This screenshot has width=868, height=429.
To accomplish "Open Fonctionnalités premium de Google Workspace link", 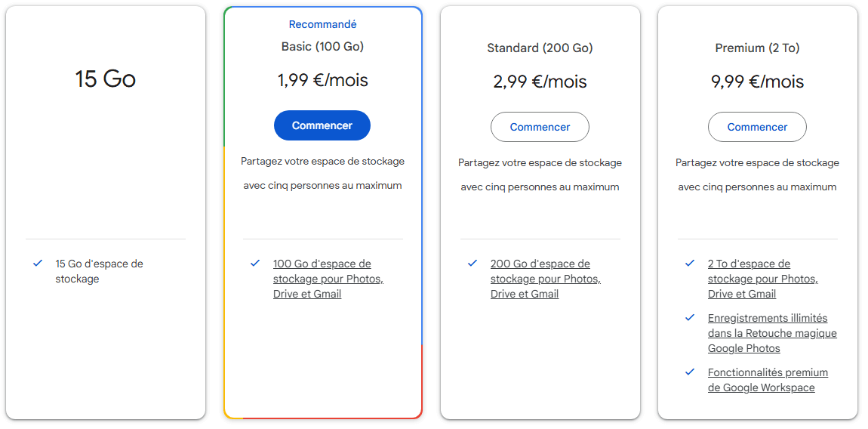I will tap(767, 380).
